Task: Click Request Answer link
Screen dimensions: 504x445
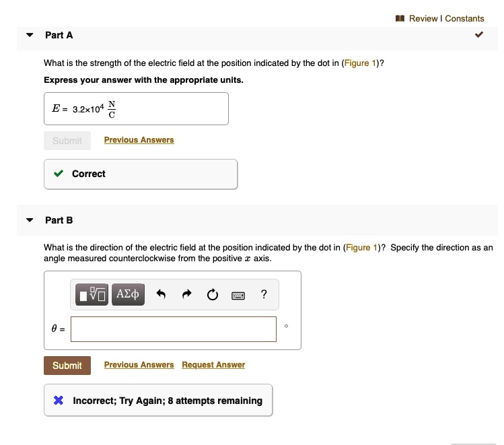Action: coord(213,365)
